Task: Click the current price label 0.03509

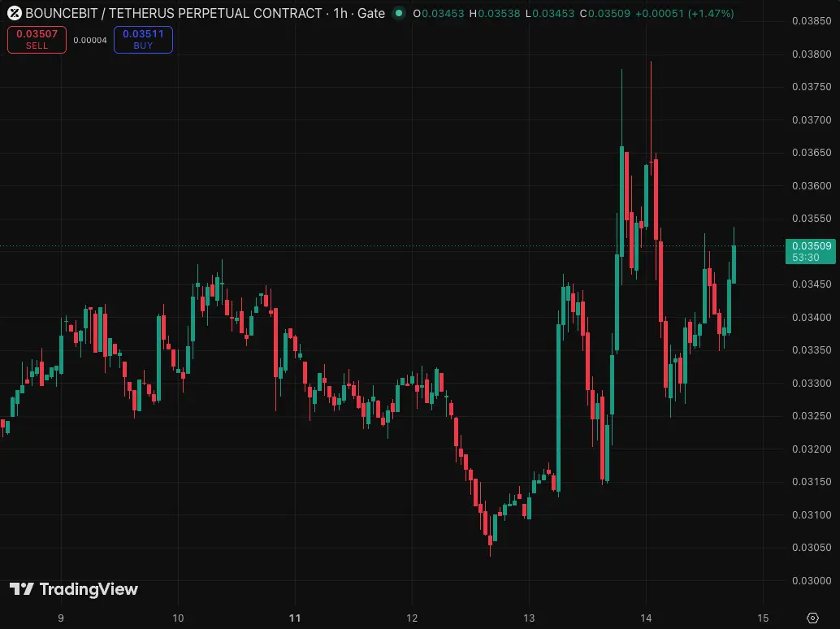Action: click(811, 251)
